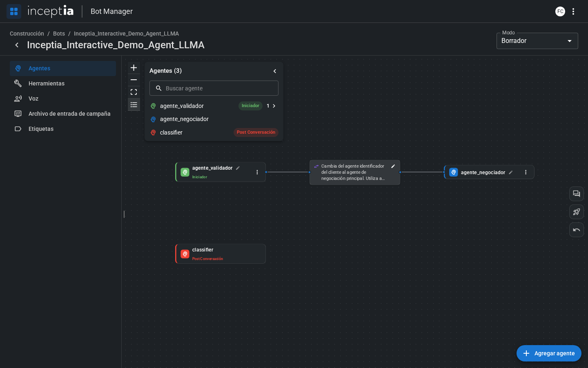Click the inceptia logo

pos(50,11)
